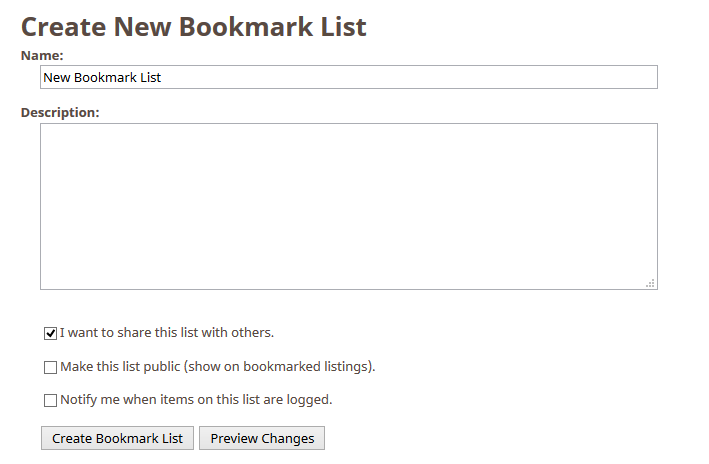Open Preview Changes
This screenshot has width=709, height=464.
(262, 438)
